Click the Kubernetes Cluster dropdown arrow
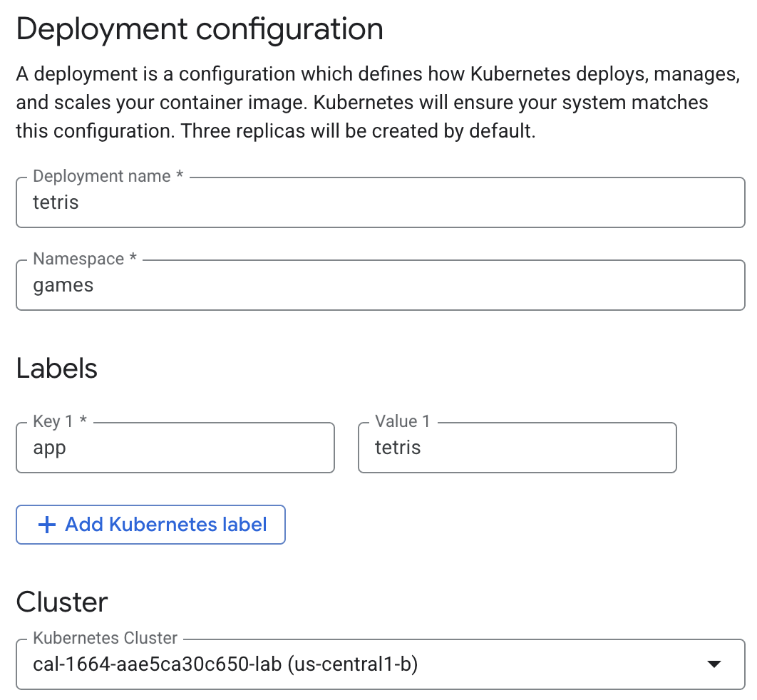 713,664
